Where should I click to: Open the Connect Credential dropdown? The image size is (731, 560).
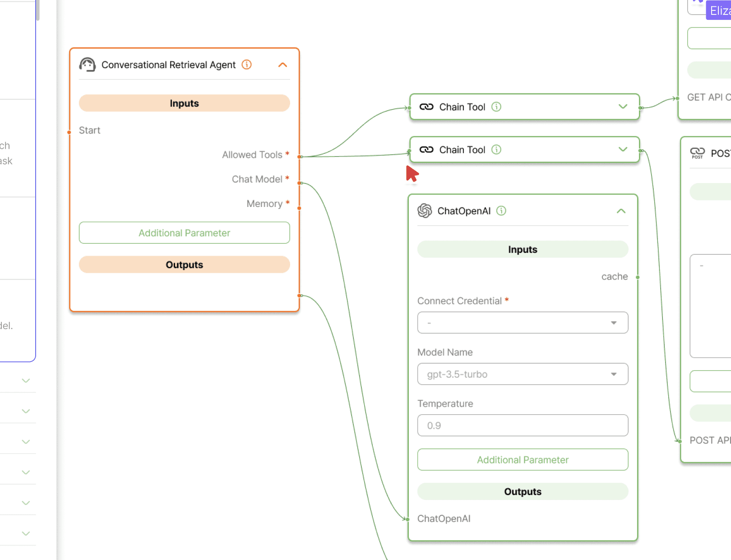(523, 323)
